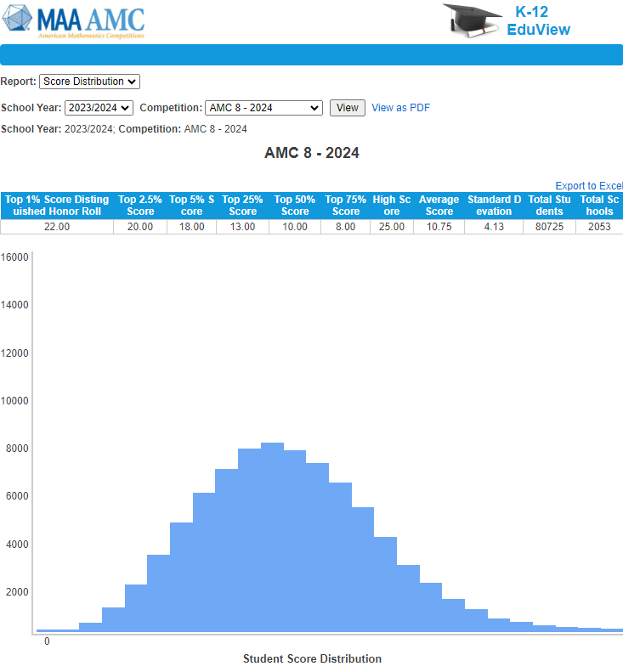Click the 2000 y-axis label
This screenshot has width=623, height=672.
point(17,592)
